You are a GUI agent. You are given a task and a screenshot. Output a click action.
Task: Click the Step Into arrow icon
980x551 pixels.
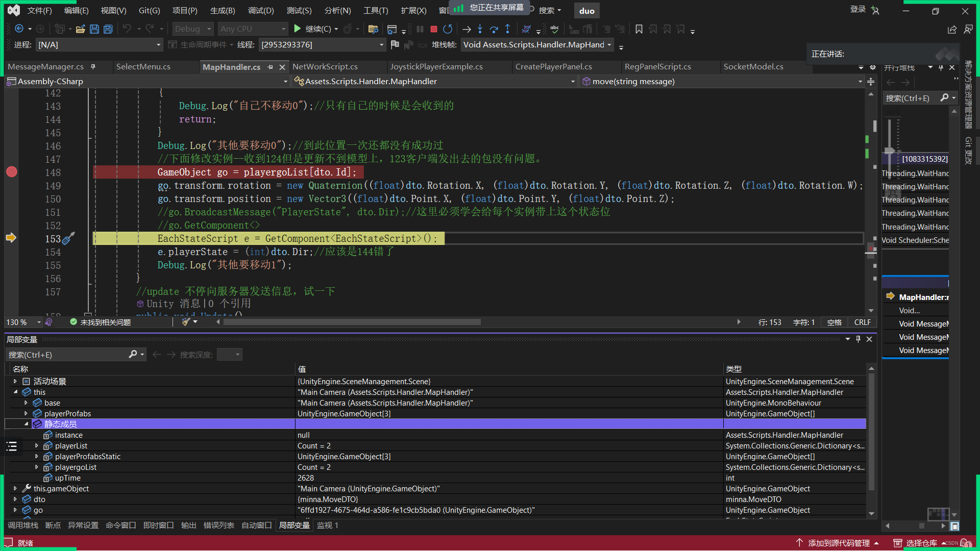pyautogui.click(x=480, y=29)
